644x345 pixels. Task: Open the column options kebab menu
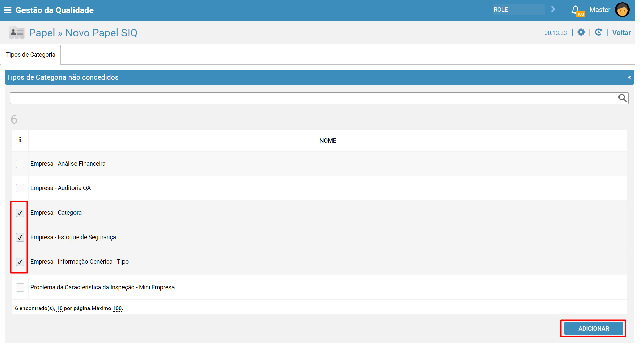tap(20, 139)
